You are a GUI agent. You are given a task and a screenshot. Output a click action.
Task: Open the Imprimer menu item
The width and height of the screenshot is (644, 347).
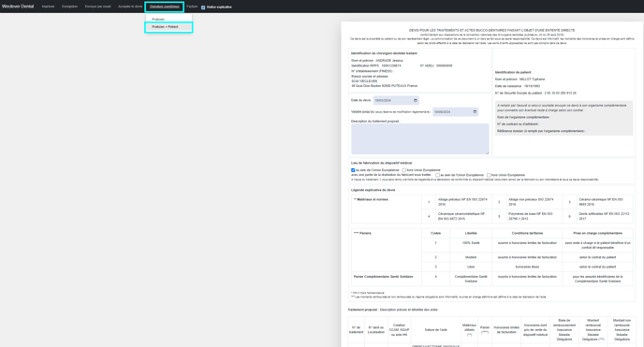point(48,7)
